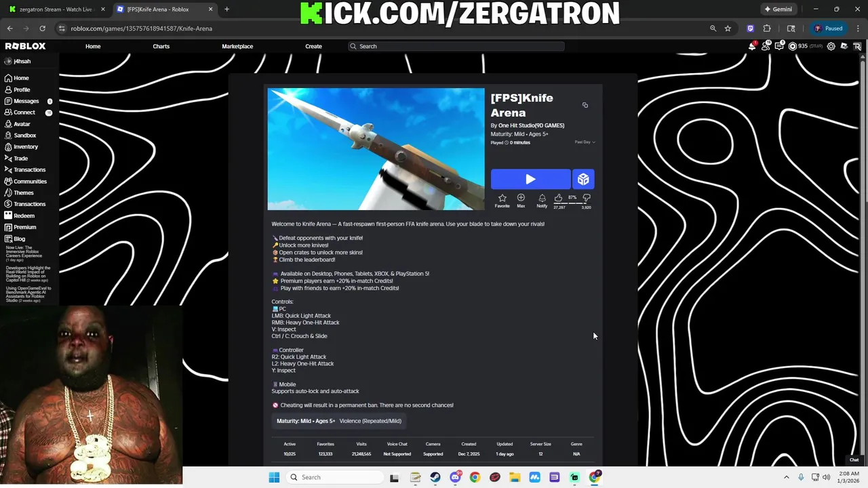This screenshot has width=868, height=488.
Task: Open Home in the left sidebar
Action: [x=16, y=78]
